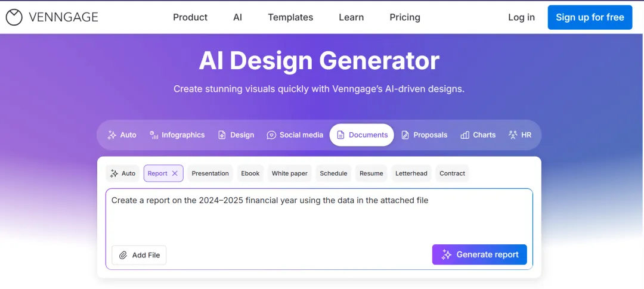The height and width of the screenshot is (289, 644).
Task: Open the Templates menu
Action: coord(290,17)
